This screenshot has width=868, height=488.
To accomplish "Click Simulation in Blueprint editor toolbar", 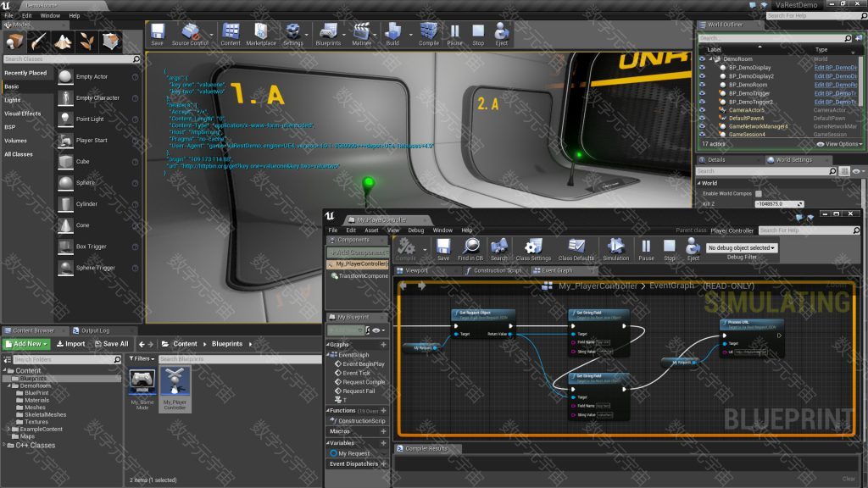I will (615, 250).
